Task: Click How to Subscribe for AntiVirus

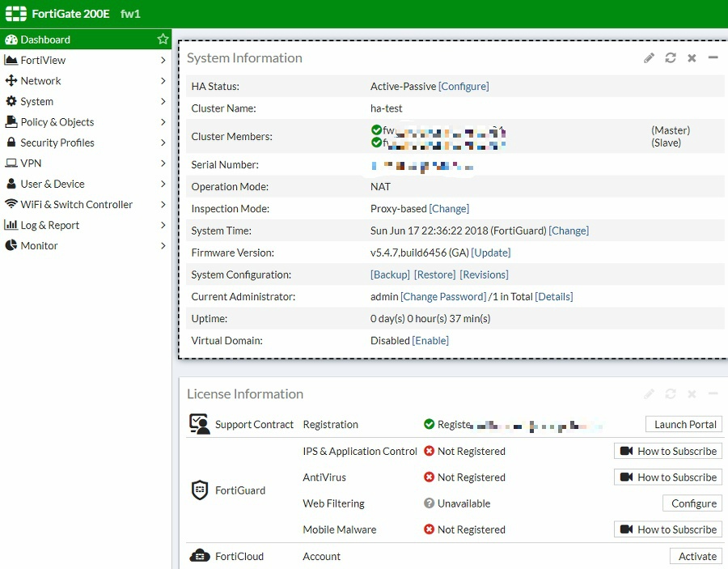Action: tap(668, 477)
